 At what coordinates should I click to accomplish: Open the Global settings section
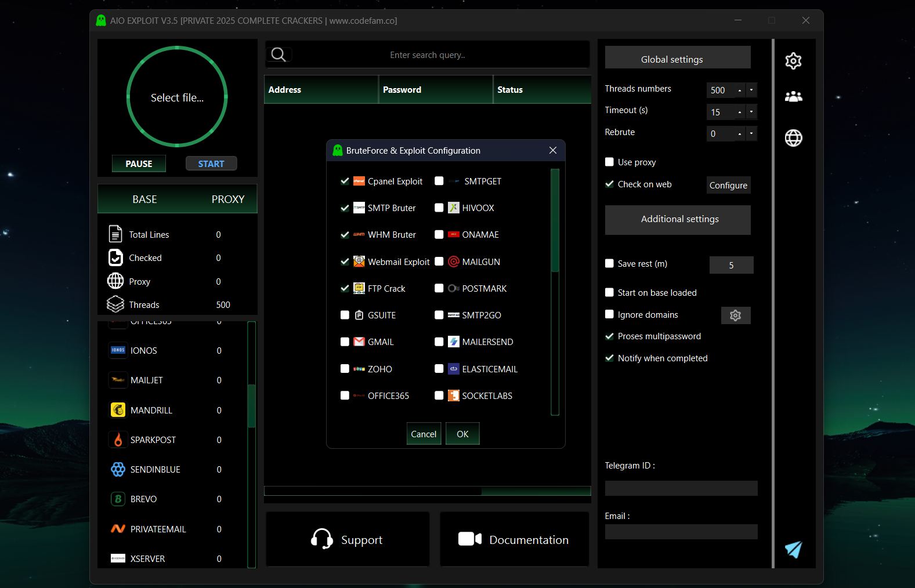pos(678,57)
